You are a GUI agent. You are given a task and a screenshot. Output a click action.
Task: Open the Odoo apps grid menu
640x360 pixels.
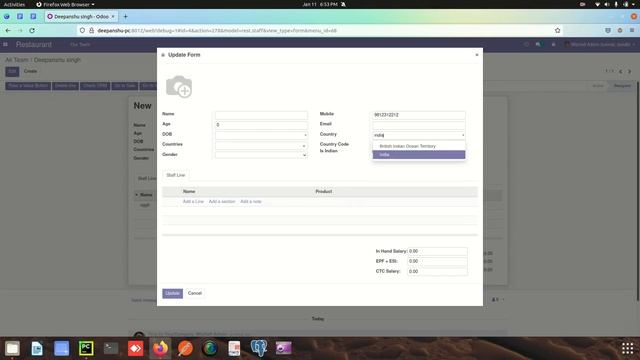coord(6,44)
